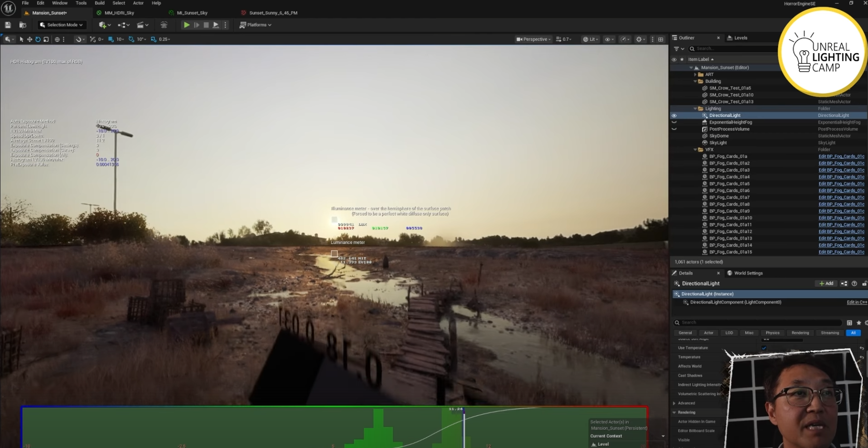This screenshot has height=448, width=868.
Task: Open the Build menu
Action: pyautogui.click(x=99, y=3)
